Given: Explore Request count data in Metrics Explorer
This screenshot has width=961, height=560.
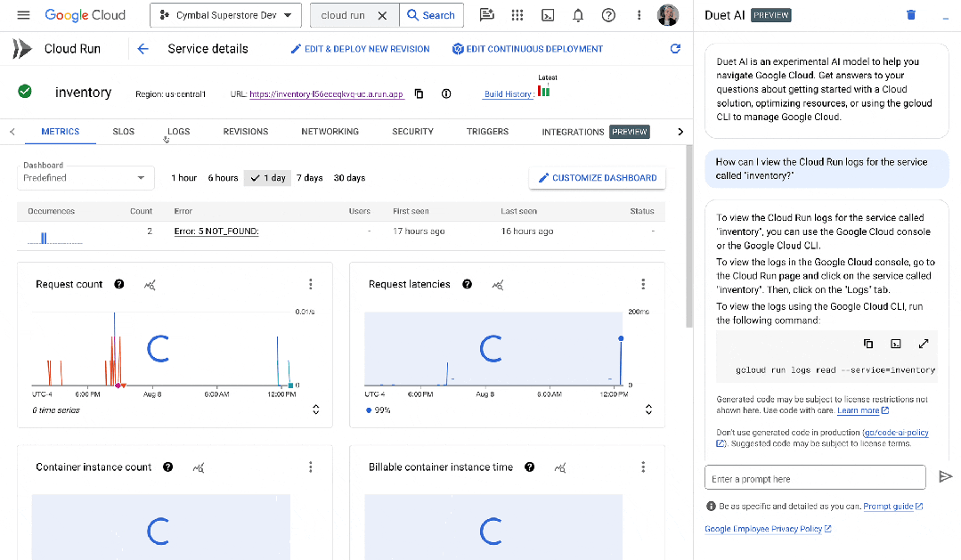Looking at the screenshot, I should tap(150, 285).
